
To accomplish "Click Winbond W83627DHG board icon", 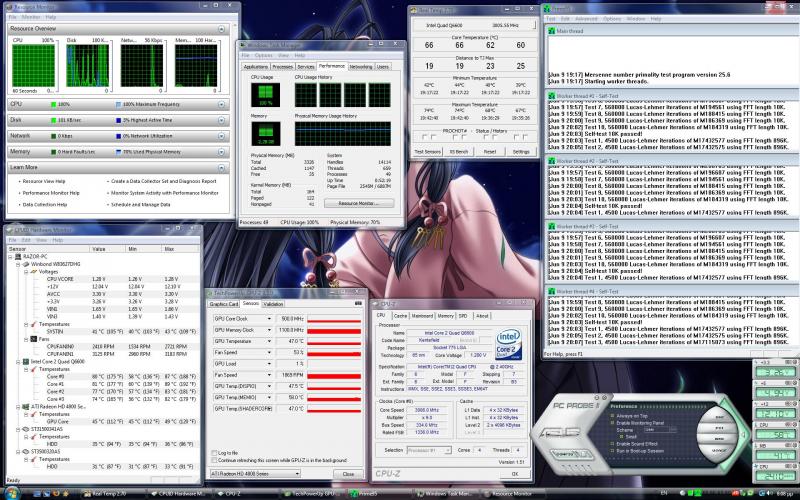I will 26,264.
